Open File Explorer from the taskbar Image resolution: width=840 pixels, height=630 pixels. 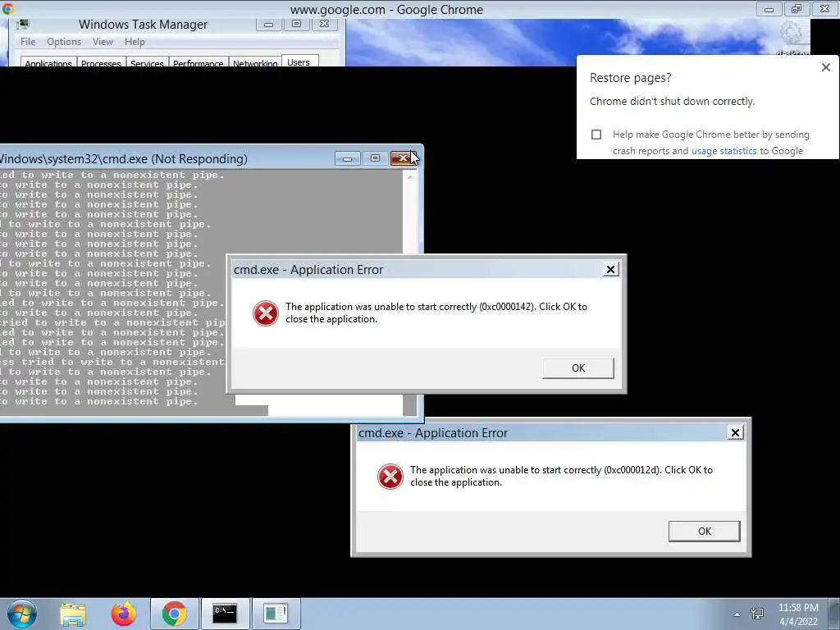click(x=73, y=614)
